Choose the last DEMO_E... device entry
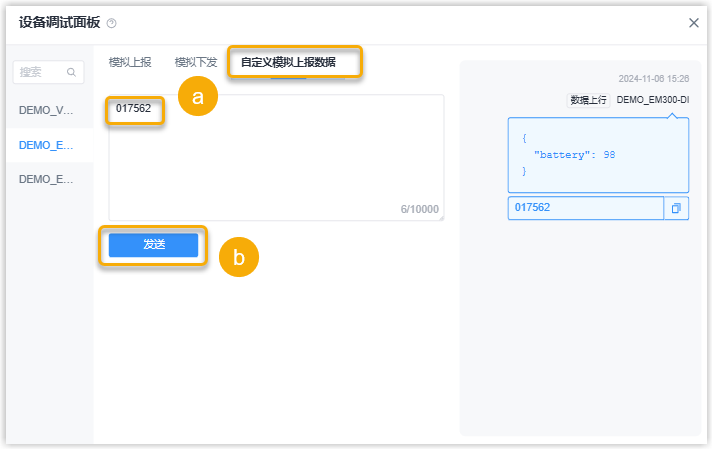 click(47, 179)
